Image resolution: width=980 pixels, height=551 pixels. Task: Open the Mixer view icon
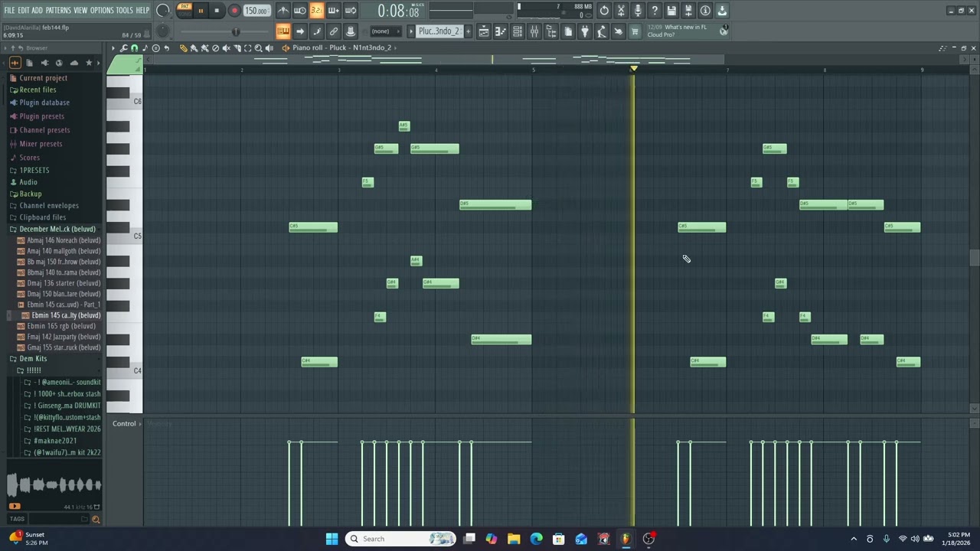pos(534,31)
